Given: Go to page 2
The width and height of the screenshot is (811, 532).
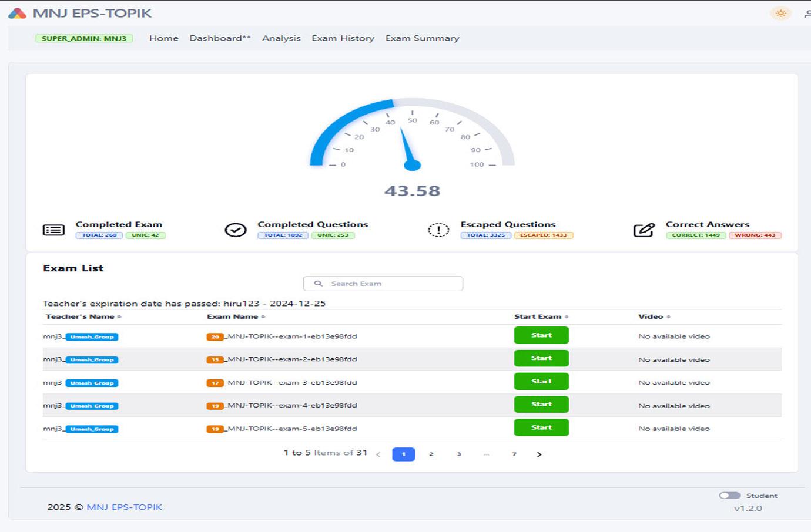Looking at the screenshot, I should (x=431, y=454).
